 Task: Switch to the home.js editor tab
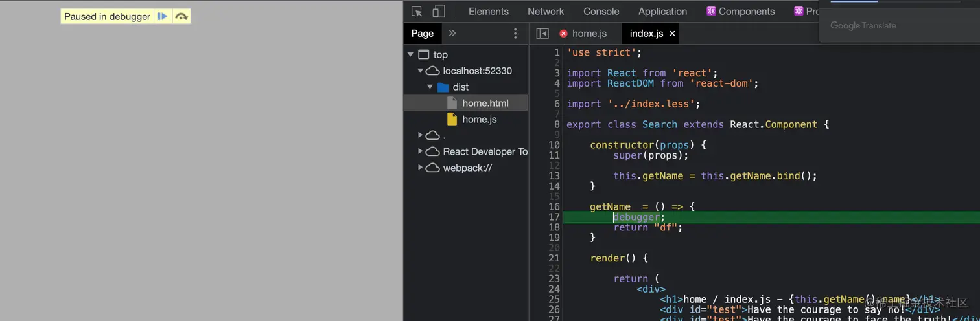tap(589, 33)
